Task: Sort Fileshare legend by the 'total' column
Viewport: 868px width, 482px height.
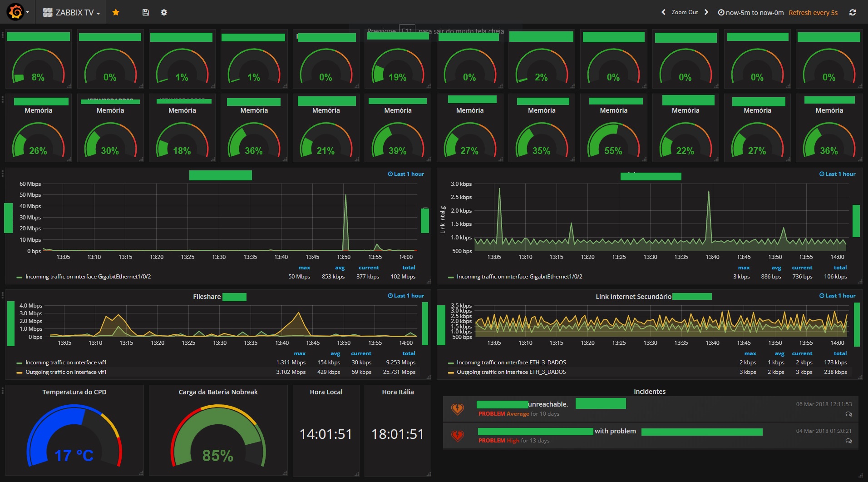Action: pyautogui.click(x=409, y=353)
